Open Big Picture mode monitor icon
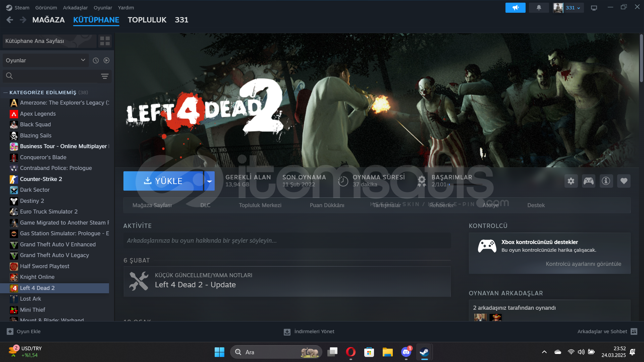 point(594,8)
